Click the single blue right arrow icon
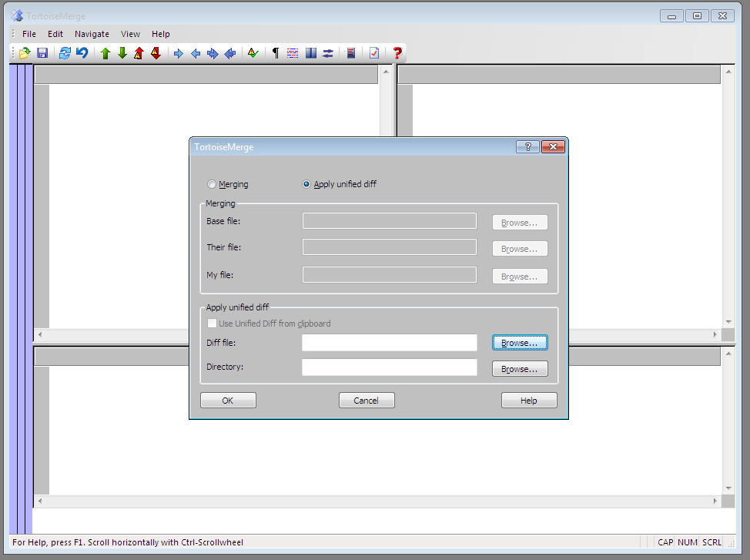Viewport: 750px width, 560px height. (x=179, y=54)
